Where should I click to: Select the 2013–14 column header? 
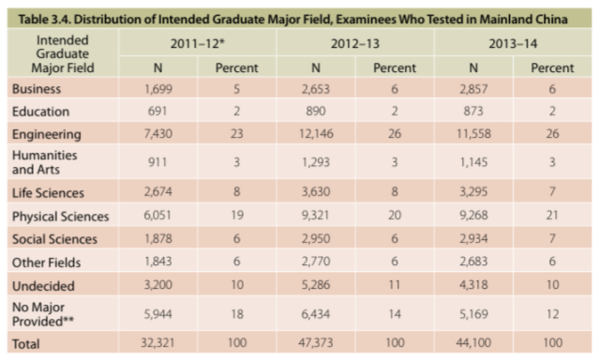pyautogui.click(x=513, y=44)
